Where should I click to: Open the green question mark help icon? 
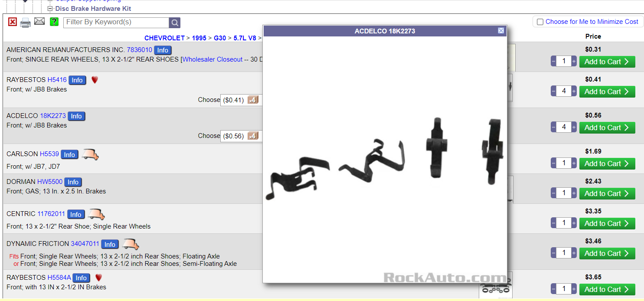point(54,22)
